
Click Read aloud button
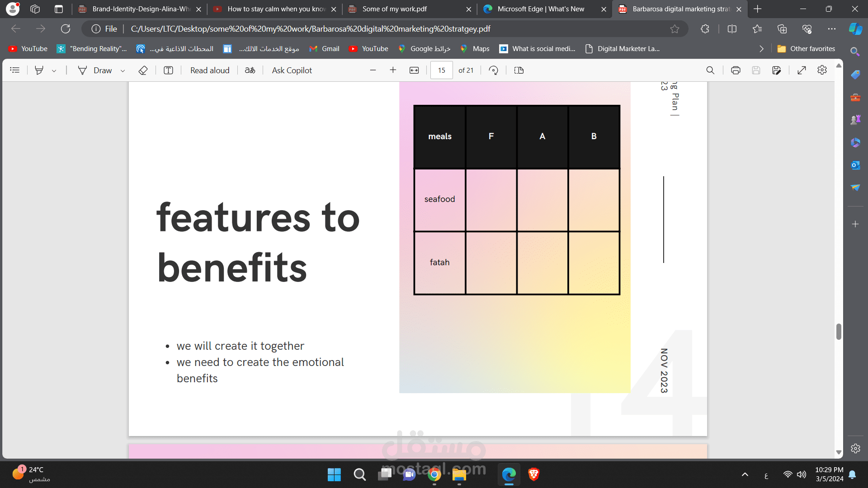210,70
